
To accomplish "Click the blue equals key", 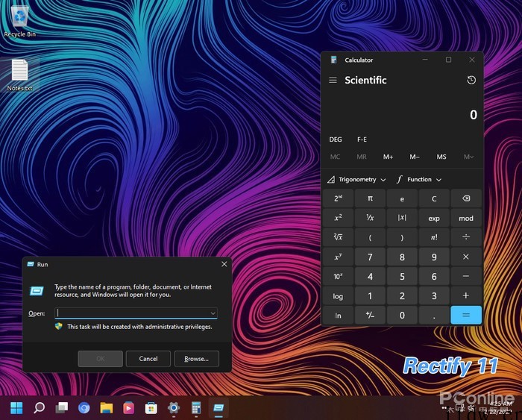I will coord(466,315).
